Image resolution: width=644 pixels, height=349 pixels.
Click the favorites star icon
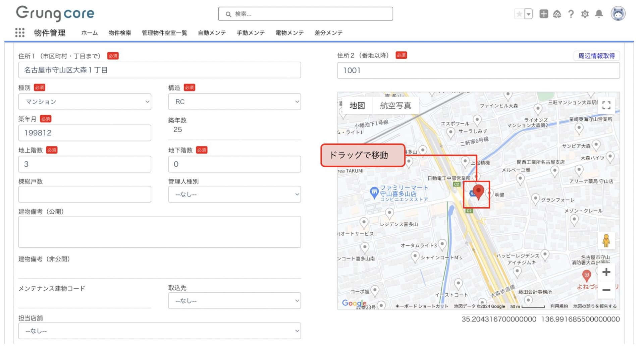tap(519, 14)
